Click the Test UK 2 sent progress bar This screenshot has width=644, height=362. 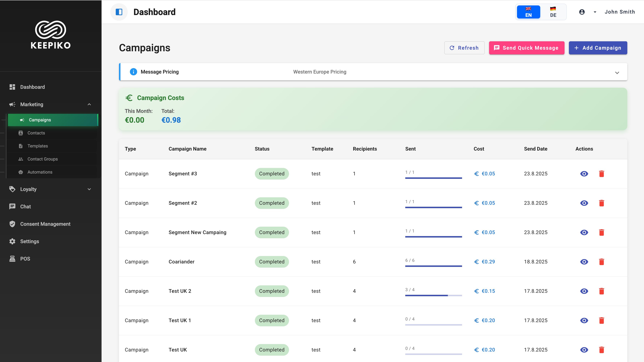pyautogui.click(x=433, y=295)
